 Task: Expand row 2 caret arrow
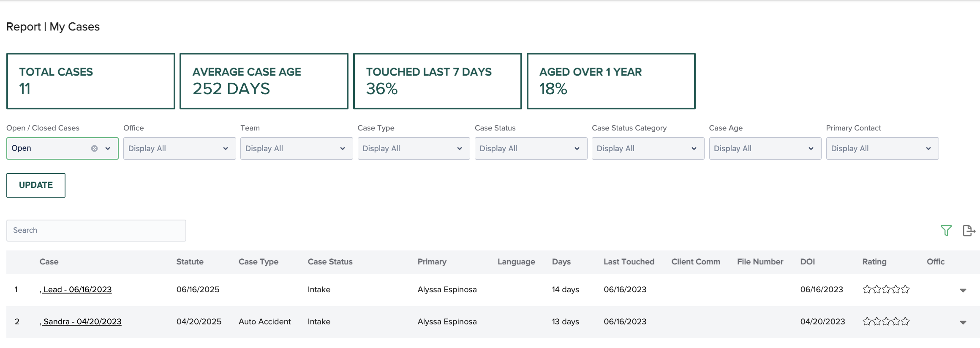(963, 322)
